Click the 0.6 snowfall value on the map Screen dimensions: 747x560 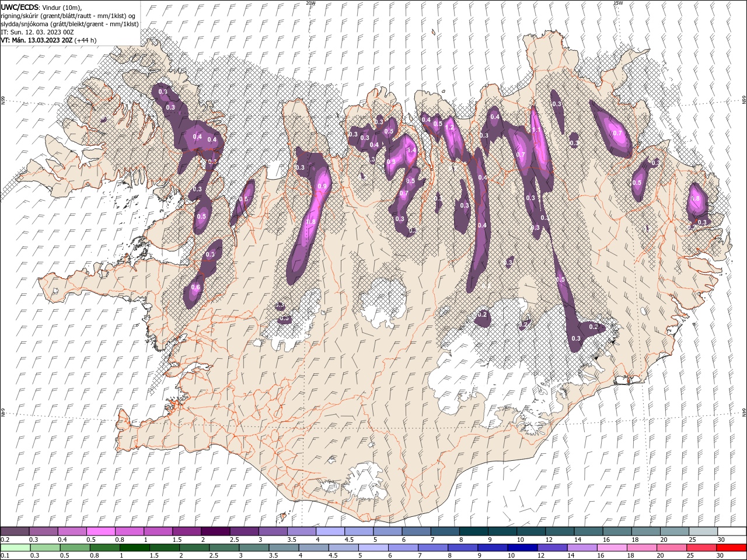point(196,287)
